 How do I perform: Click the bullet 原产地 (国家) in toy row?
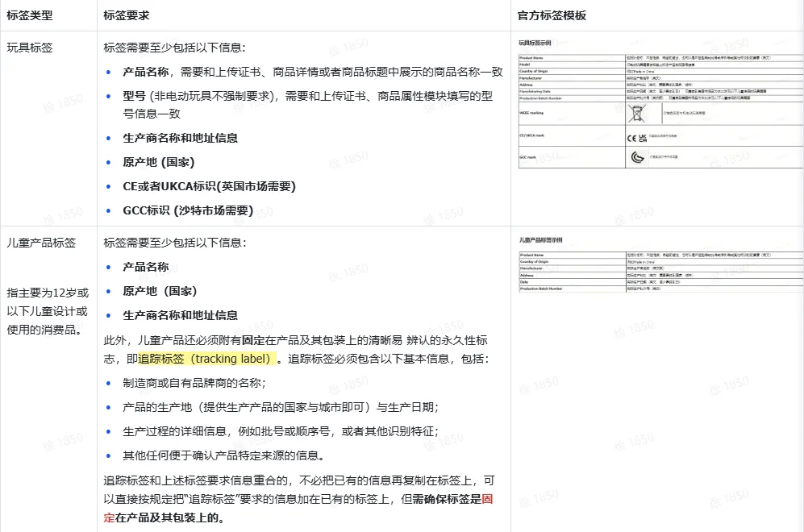point(158,162)
